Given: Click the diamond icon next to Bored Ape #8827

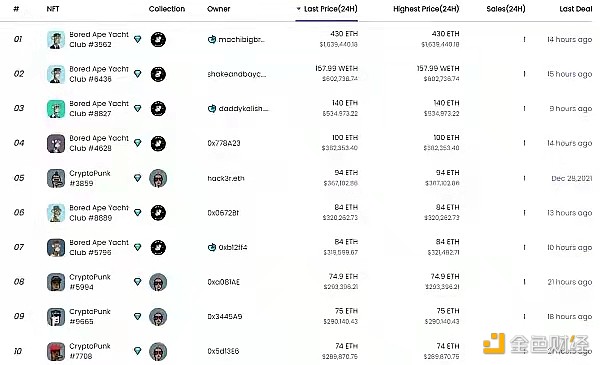Looking at the screenshot, I should pos(138,109).
